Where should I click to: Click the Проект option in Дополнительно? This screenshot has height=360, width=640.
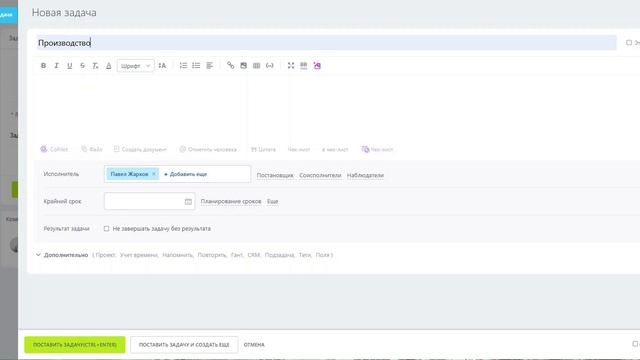[106, 255]
